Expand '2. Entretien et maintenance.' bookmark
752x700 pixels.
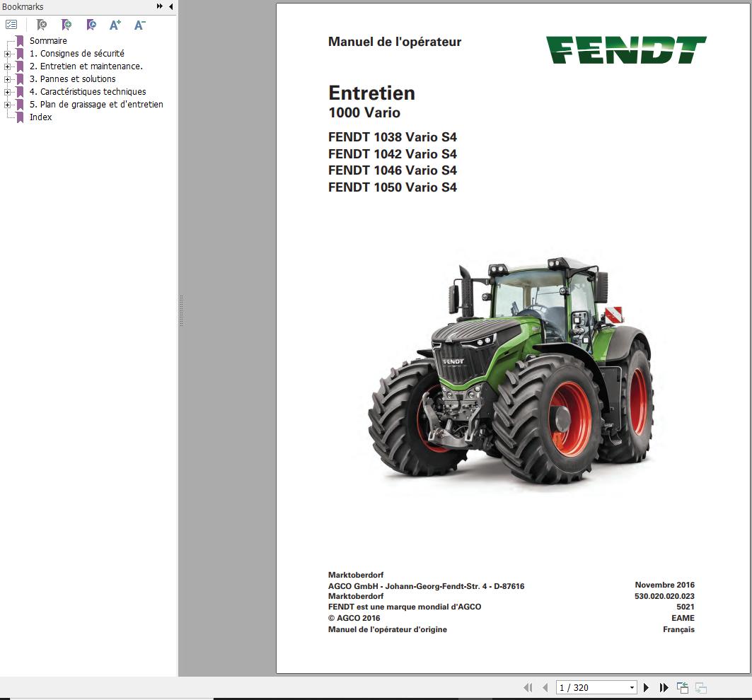tap(7, 66)
